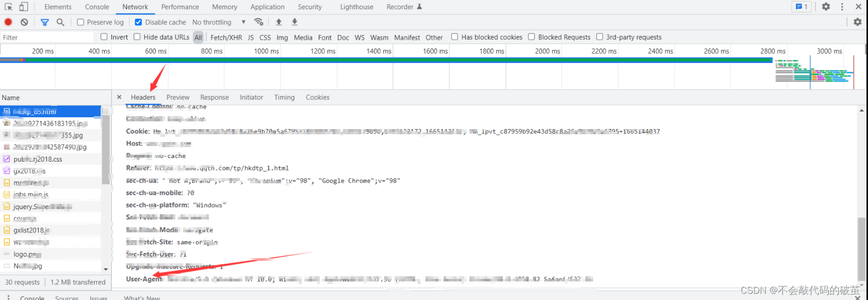Enable Blocked Requests checkbox
Viewport: 868px width, 300px height.
coord(531,37)
